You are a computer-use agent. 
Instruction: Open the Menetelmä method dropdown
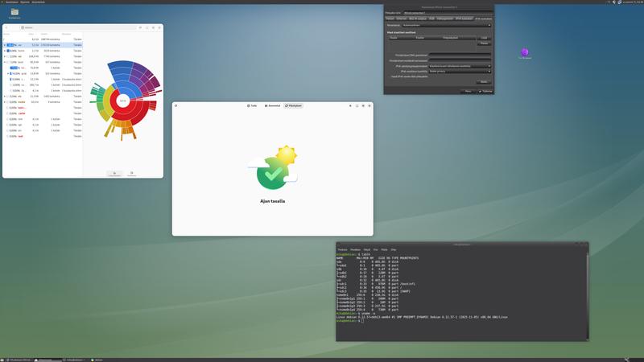point(446,25)
